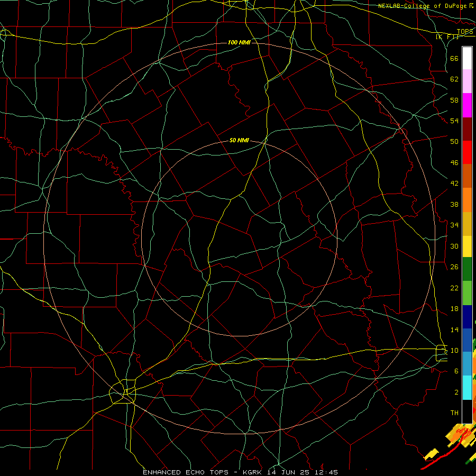Click the legend value '38'
The image size is (476, 476).
(454, 204)
